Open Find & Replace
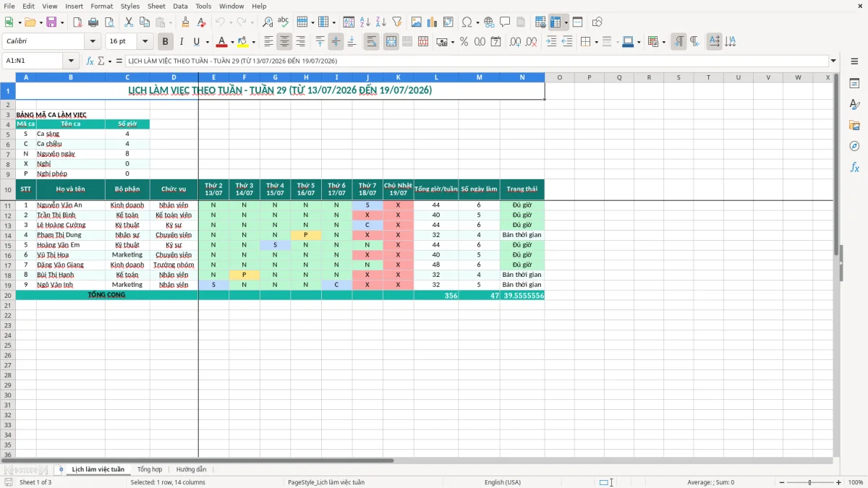The width and height of the screenshot is (868, 488). click(268, 22)
